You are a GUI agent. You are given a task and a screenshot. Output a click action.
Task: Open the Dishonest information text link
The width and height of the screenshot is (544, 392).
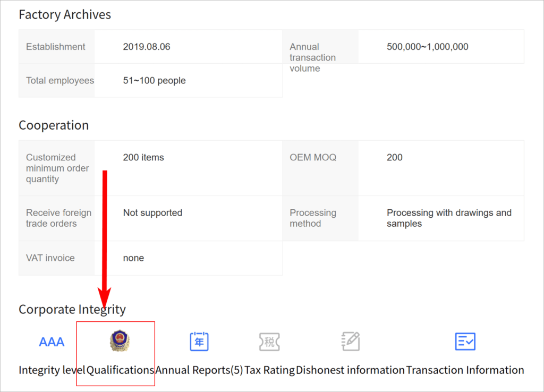point(351,370)
